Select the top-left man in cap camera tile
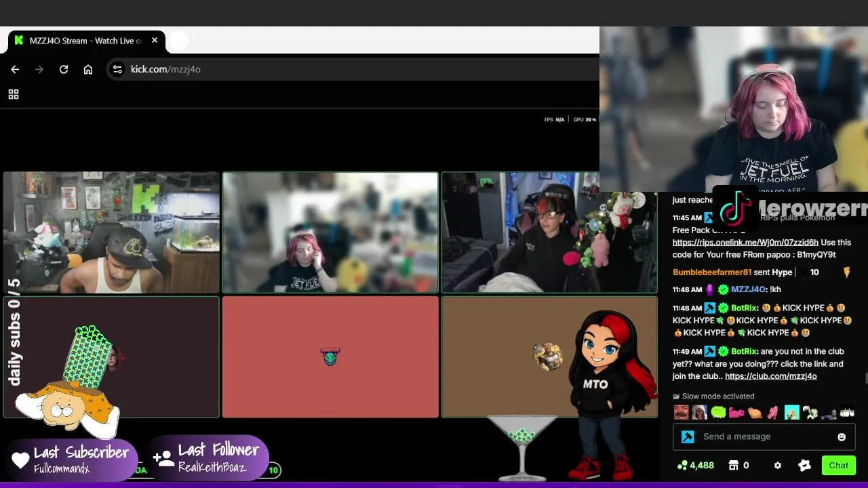868x488 pixels. pos(111,232)
